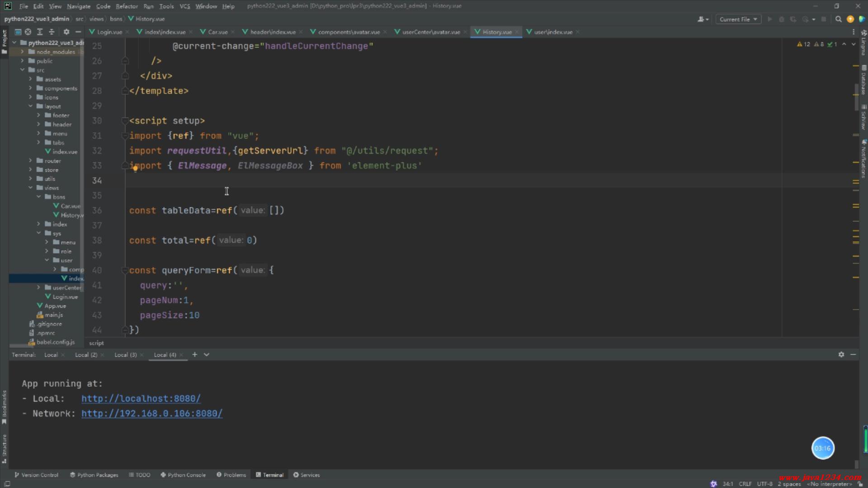Collapse the src folder
The height and width of the screenshot is (488, 868).
click(22, 70)
